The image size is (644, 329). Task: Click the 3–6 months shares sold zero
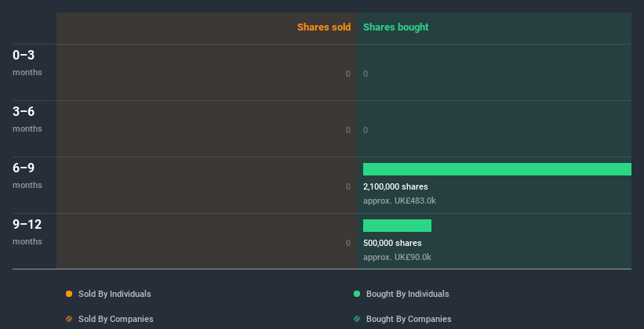point(348,130)
